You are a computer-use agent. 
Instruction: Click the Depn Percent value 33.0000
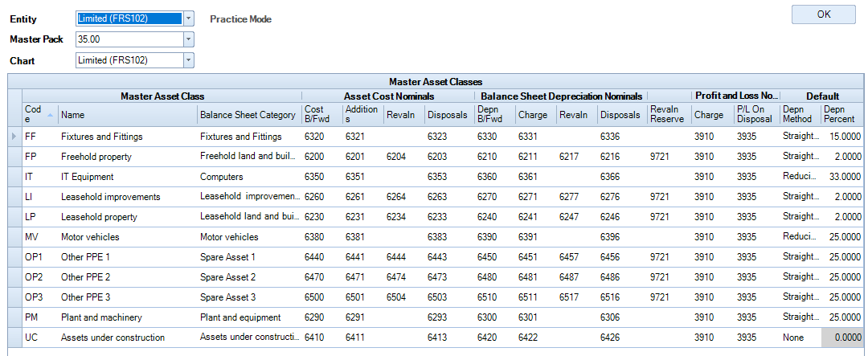[x=842, y=177]
